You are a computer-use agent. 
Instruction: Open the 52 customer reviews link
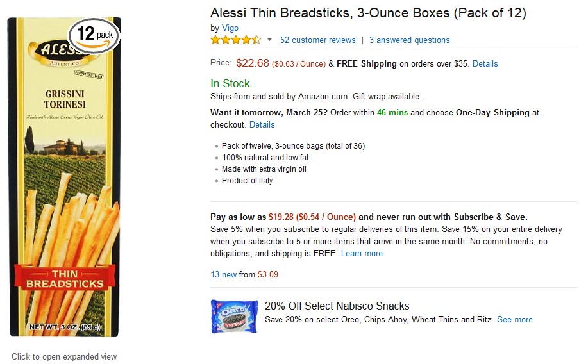[317, 40]
